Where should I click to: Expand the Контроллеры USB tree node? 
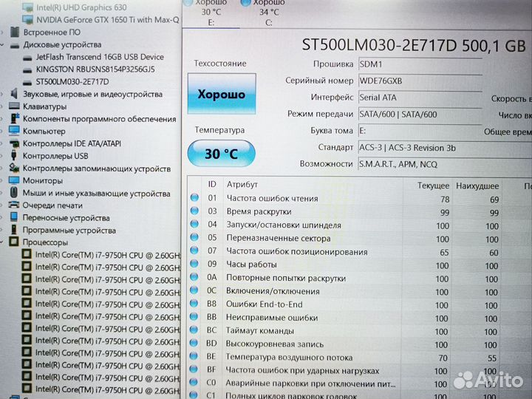[x=3, y=156]
